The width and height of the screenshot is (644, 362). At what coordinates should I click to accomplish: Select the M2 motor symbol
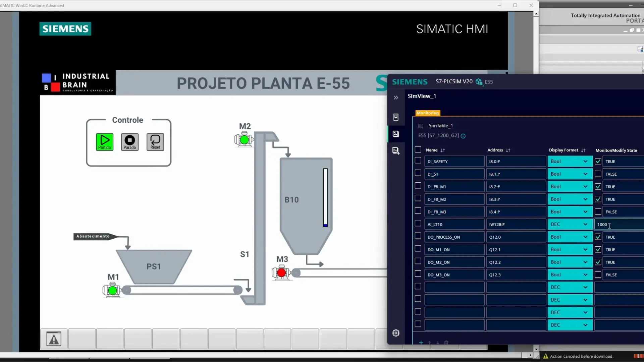(244, 139)
